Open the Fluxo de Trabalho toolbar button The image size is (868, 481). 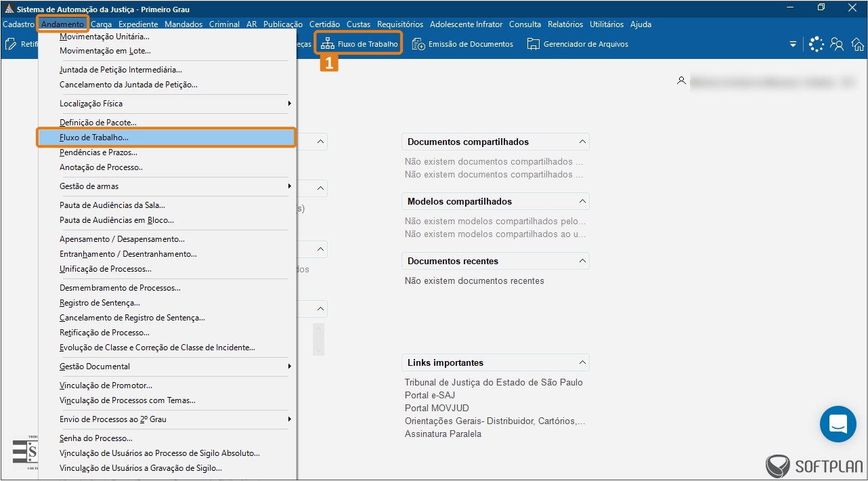(x=359, y=44)
